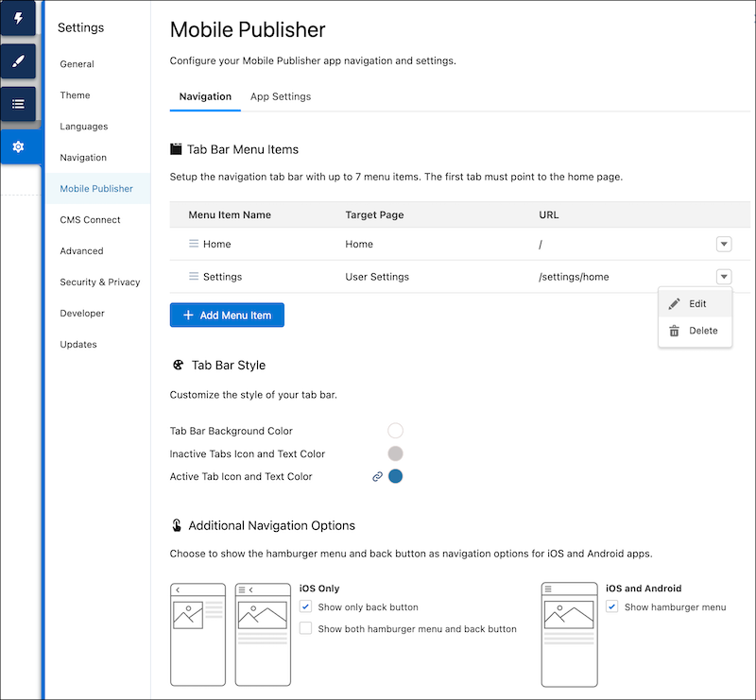Click the Tab Bar Background Color swatch

point(395,430)
